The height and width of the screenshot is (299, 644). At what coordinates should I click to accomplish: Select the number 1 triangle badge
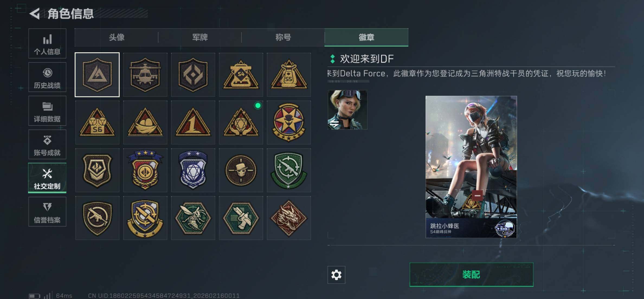[193, 122]
